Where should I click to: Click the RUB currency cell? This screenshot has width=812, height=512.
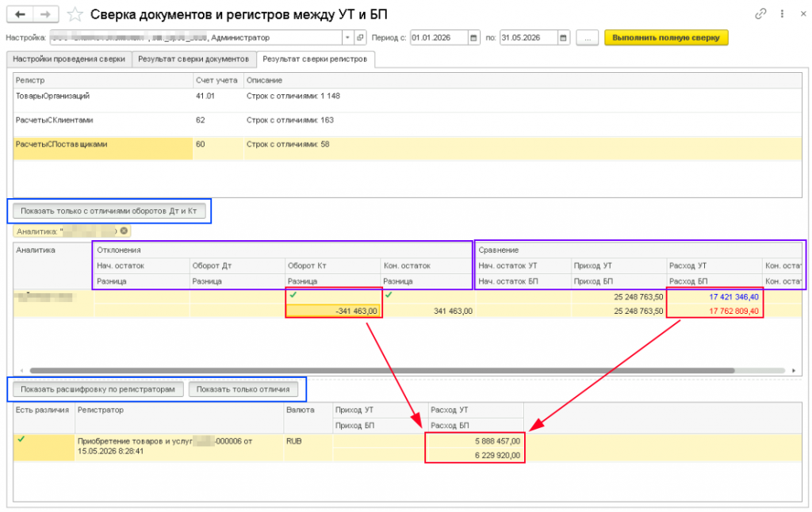click(x=293, y=441)
